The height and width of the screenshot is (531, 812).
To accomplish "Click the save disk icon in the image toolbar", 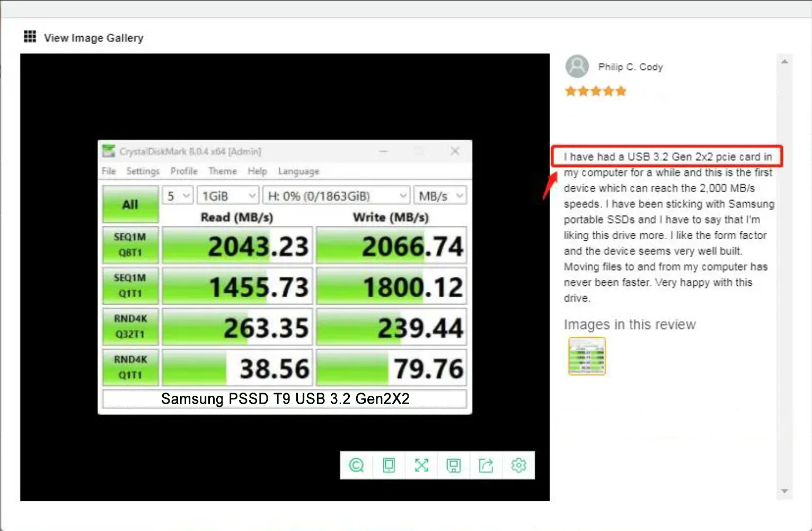I will [x=454, y=465].
